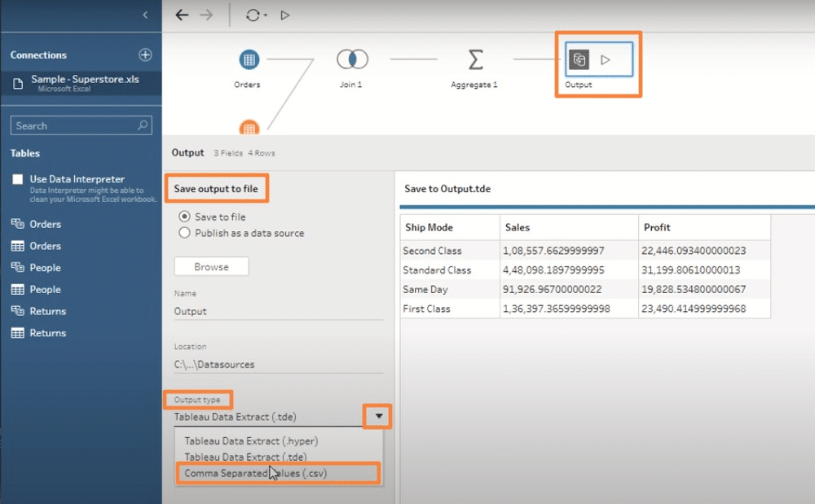The width and height of the screenshot is (815, 504).
Task: Choose Tableau Data Extract (.hyper) option
Action: coord(251,440)
